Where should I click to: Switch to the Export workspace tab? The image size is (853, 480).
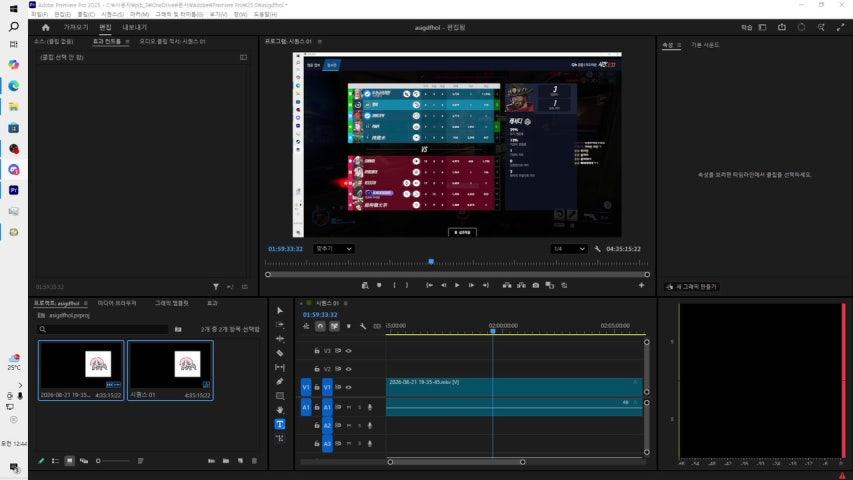pyautogui.click(x=134, y=27)
